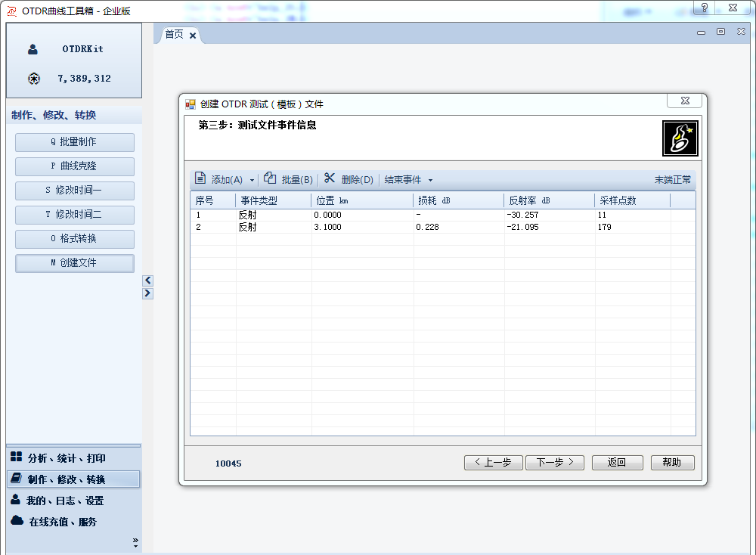Collapse the sidebar with left arrow button
This screenshot has height=555, width=756.
pyautogui.click(x=147, y=280)
